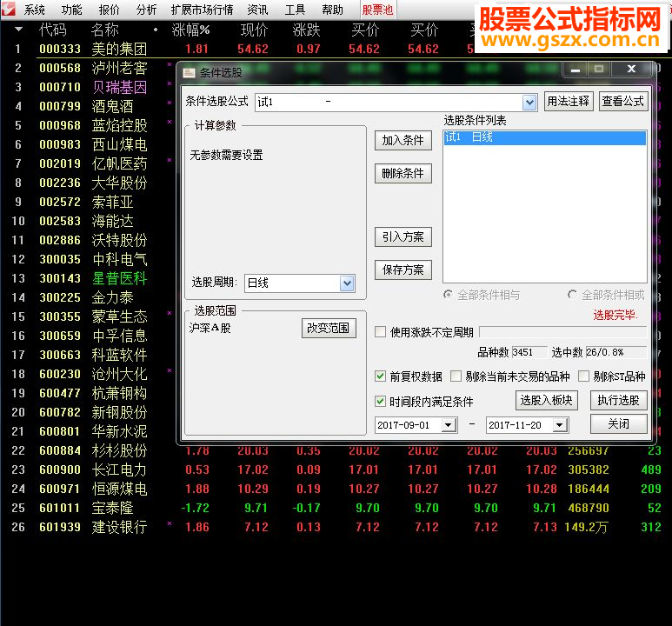Sort by the 涨跌 column header

pyautogui.click(x=306, y=30)
